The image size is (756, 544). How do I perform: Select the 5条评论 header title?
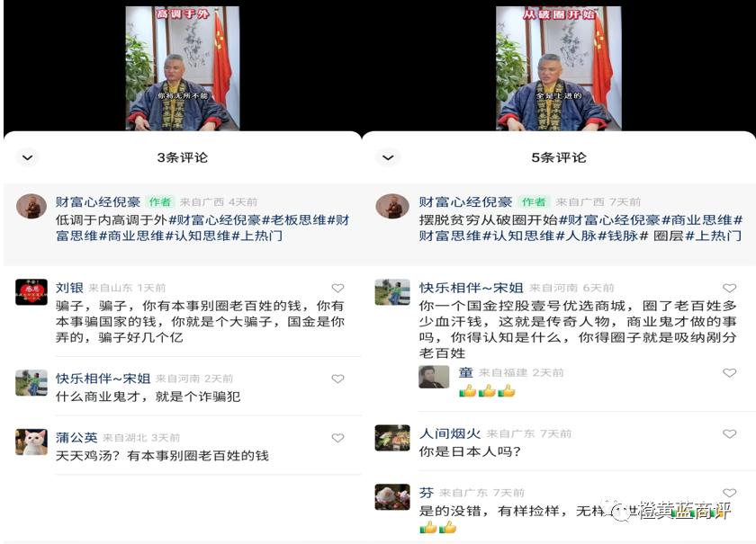coord(559,157)
